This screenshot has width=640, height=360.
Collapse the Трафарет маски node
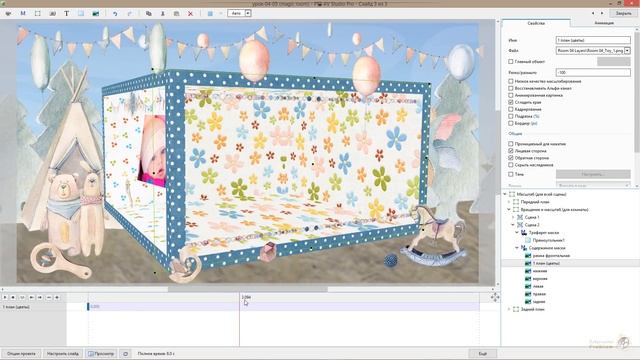[x=517, y=233]
